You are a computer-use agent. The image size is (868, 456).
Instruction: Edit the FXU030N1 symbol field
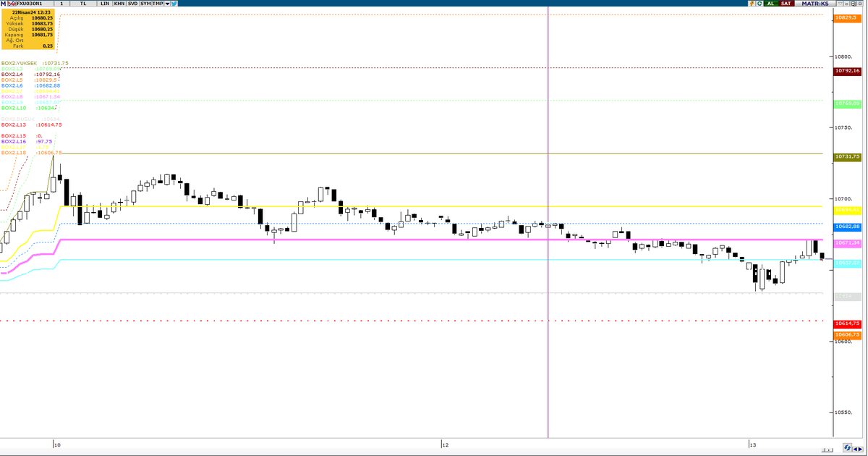coord(35,4)
